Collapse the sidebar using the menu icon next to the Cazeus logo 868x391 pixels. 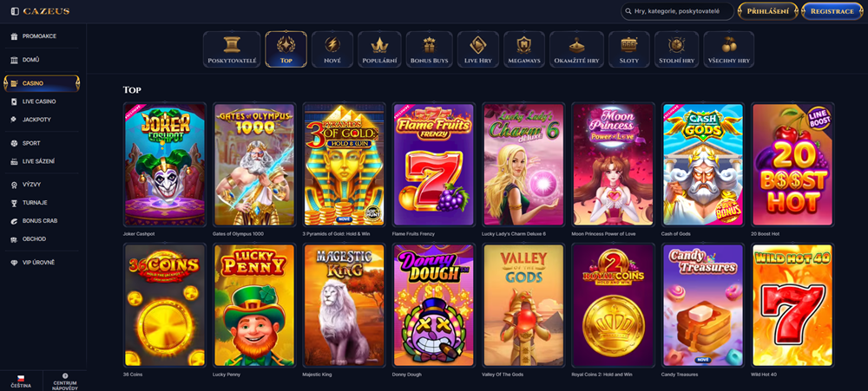pyautogui.click(x=15, y=11)
